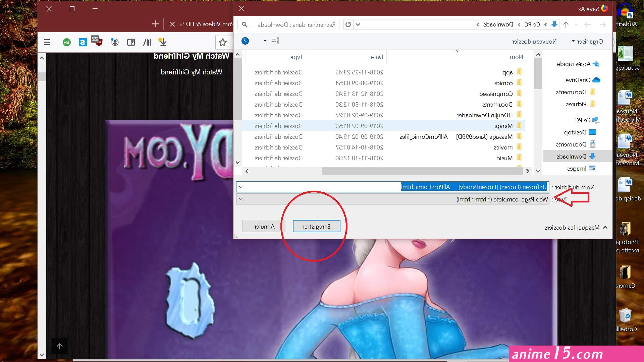644x362 pixels.
Task: Select OneDrive in the navigation pane
Action: pos(583,80)
